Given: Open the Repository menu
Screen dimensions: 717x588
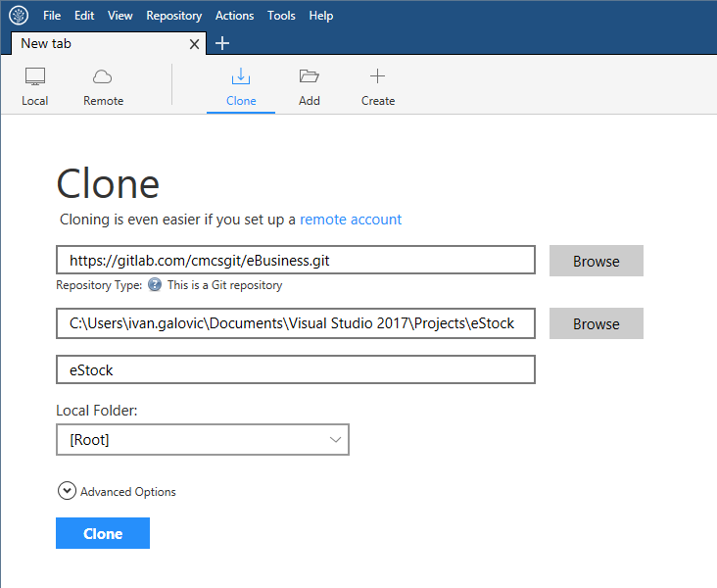Looking at the screenshot, I should pos(173,16).
